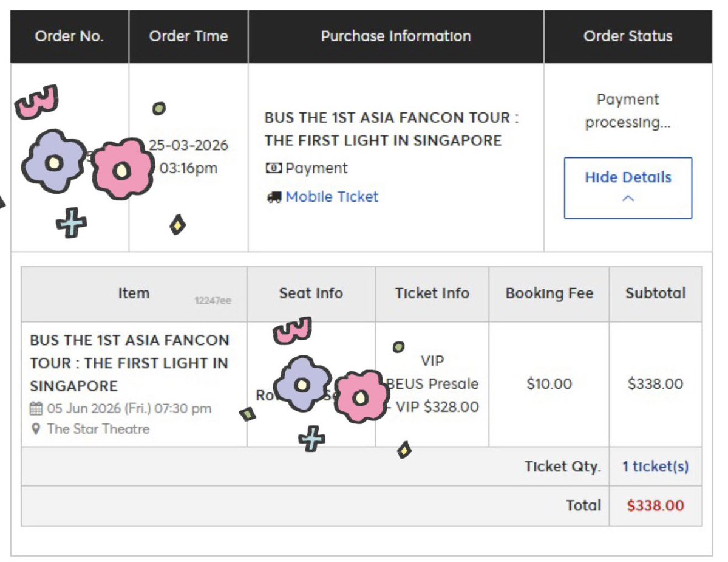Click the purple flower sticker over Seat Info
The image size is (728, 562).
[302, 384]
